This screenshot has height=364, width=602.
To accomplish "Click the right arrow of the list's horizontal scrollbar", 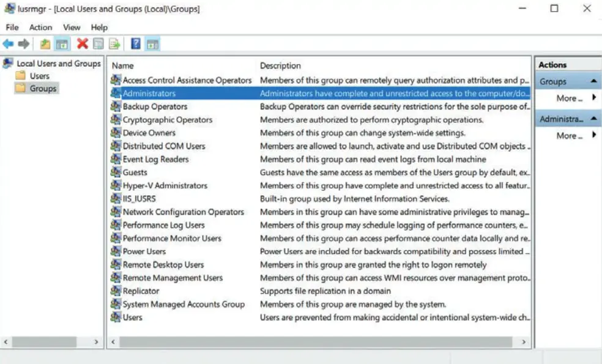I will [524, 343].
